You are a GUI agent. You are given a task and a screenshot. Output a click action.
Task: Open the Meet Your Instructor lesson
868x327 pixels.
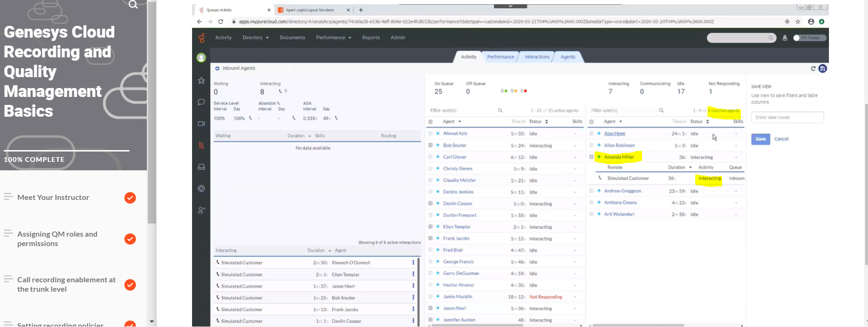[x=53, y=198]
